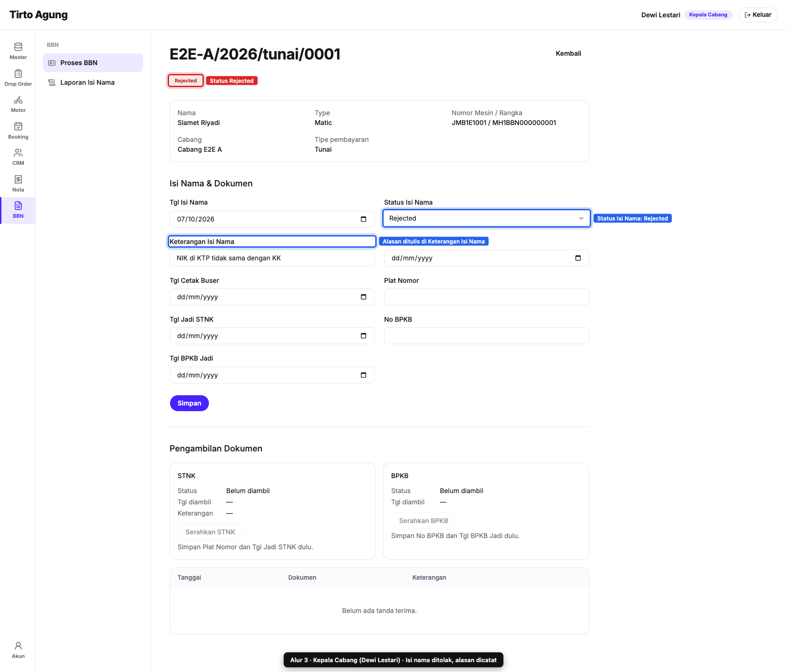Go to Drop Order in the sidebar
This screenshot has width=787, height=672.
click(18, 78)
